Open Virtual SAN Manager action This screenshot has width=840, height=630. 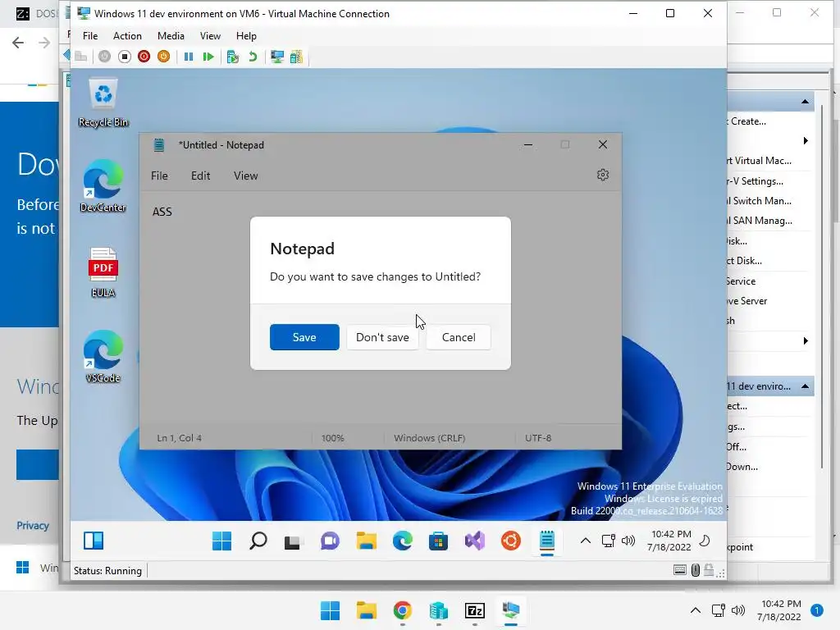tap(760, 220)
